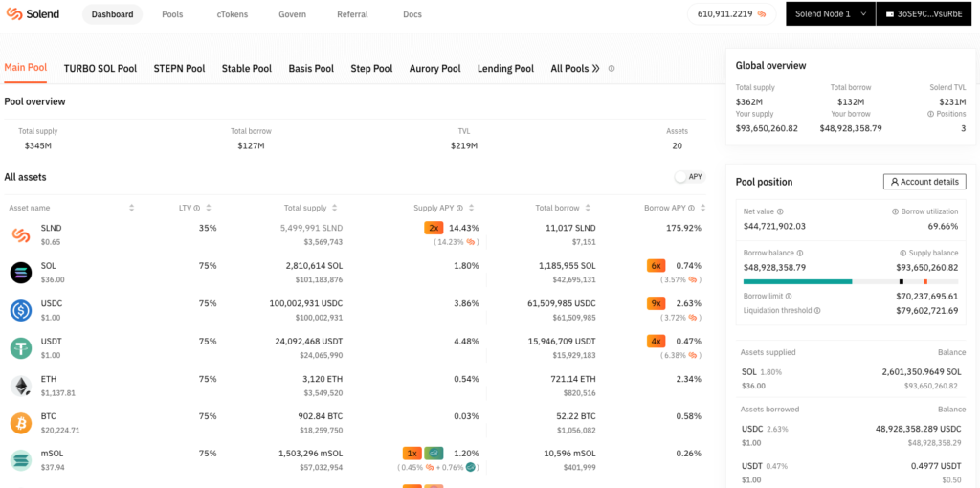Viewport: 980px width, 488px height.
Task: Click info icon next to Supply APY header
Action: tap(460, 208)
